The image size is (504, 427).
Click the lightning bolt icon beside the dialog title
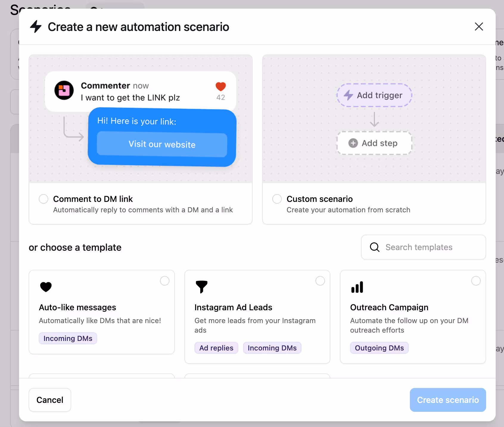[x=36, y=27]
